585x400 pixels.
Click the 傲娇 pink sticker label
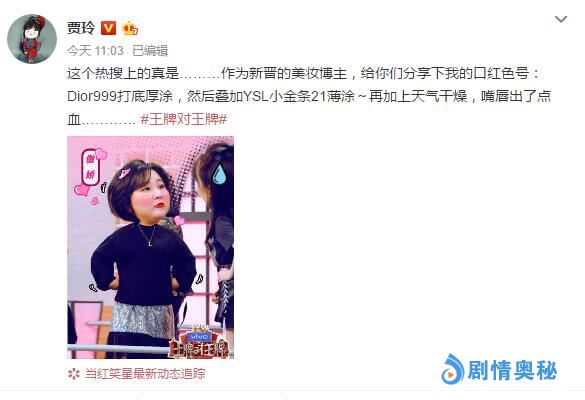pyautogui.click(x=91, y=166)
